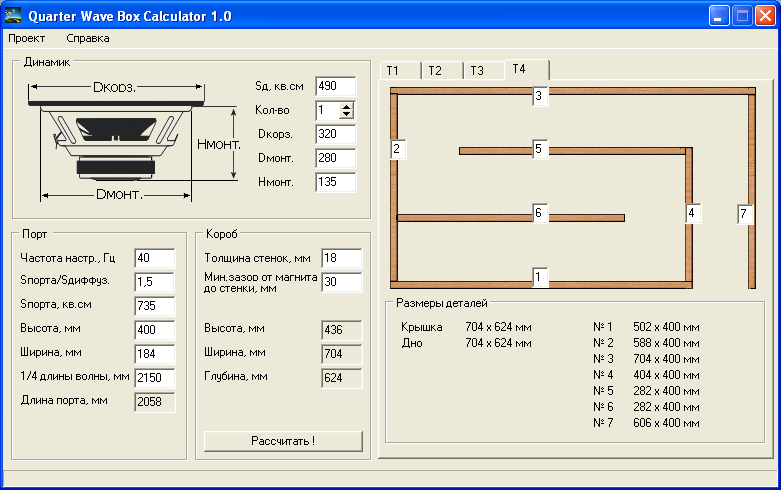
Task: Focus the Частота настр., Гц field
Action: tap(154, 258)
